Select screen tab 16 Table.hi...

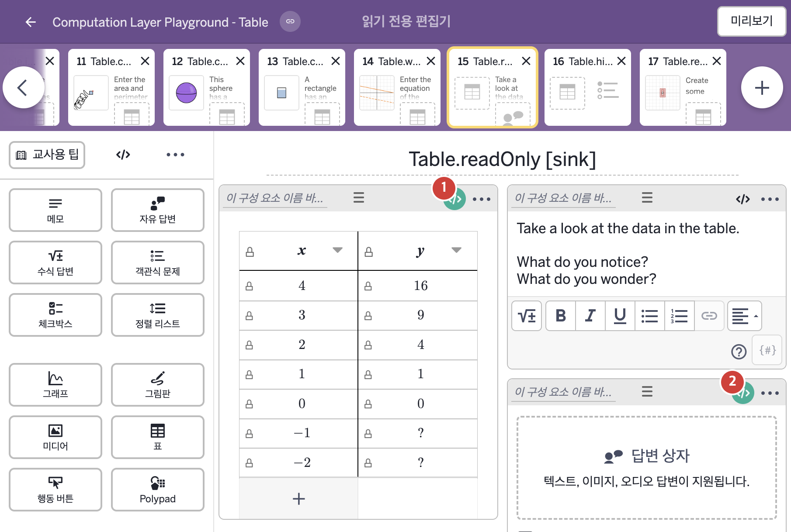coord(588,87)
